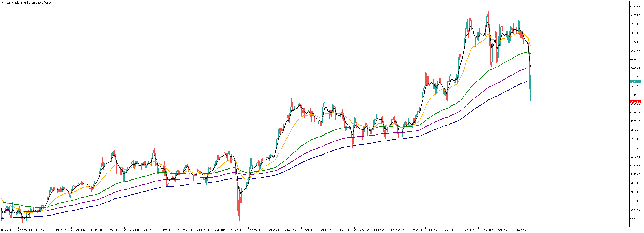
Task: Click the 12 May 2024 date label
Action: click(x=486, y=230)
